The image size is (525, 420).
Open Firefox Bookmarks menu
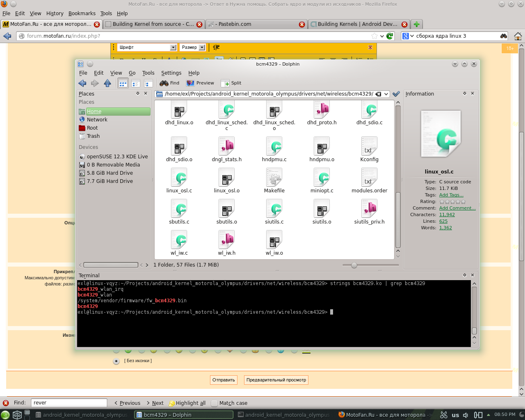point(82,14)
